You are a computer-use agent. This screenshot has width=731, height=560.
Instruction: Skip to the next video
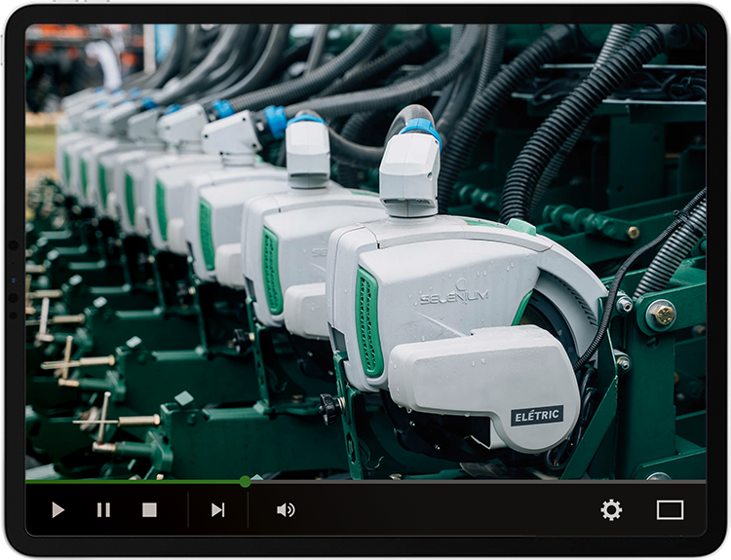(x=217, y=509)
